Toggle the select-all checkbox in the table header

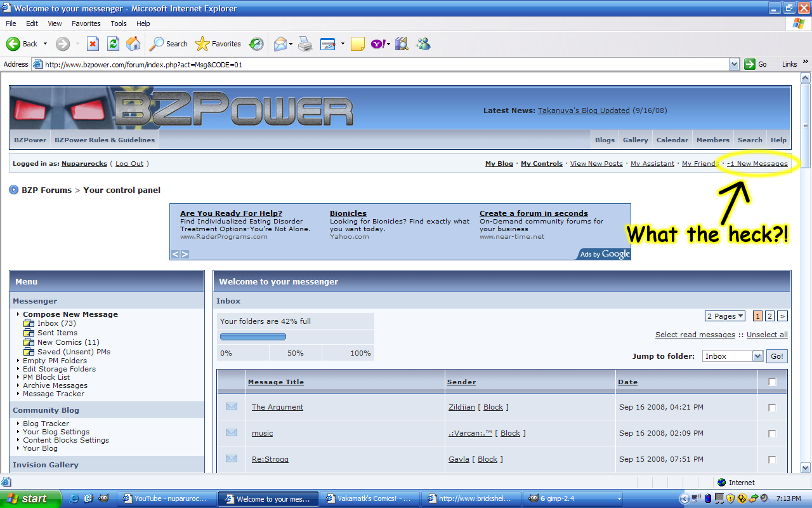[772, 382]
